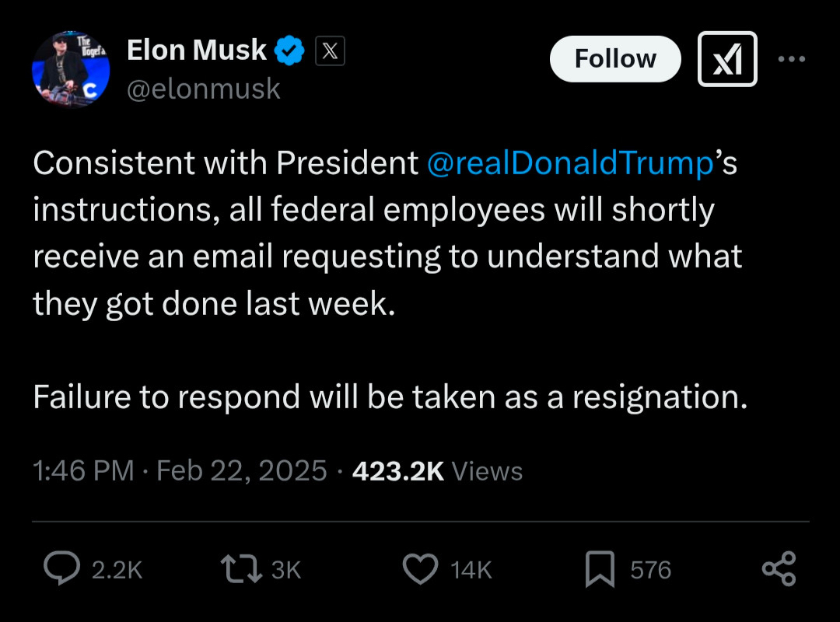Open Grok via the xAI icon
The image size is (840, 622).
(x=727, y=59)
